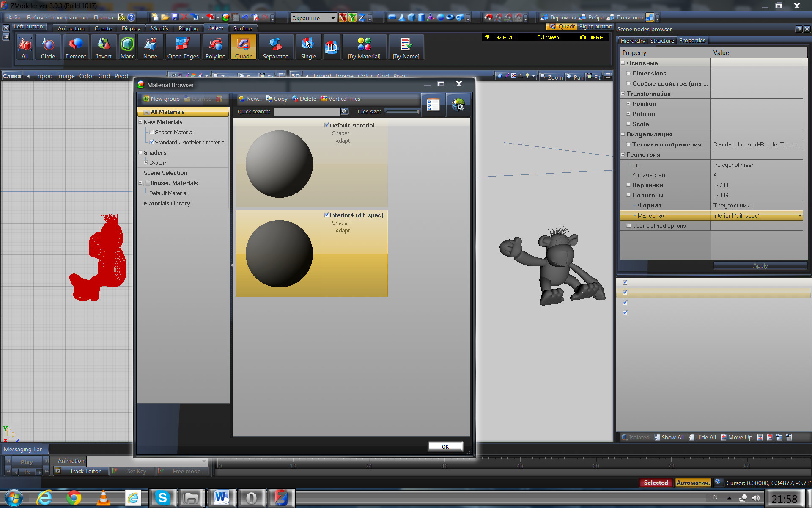812x508 pixels.
Task: Uncheck the Default Material checkbox
Action: click(x=326, y=125)
